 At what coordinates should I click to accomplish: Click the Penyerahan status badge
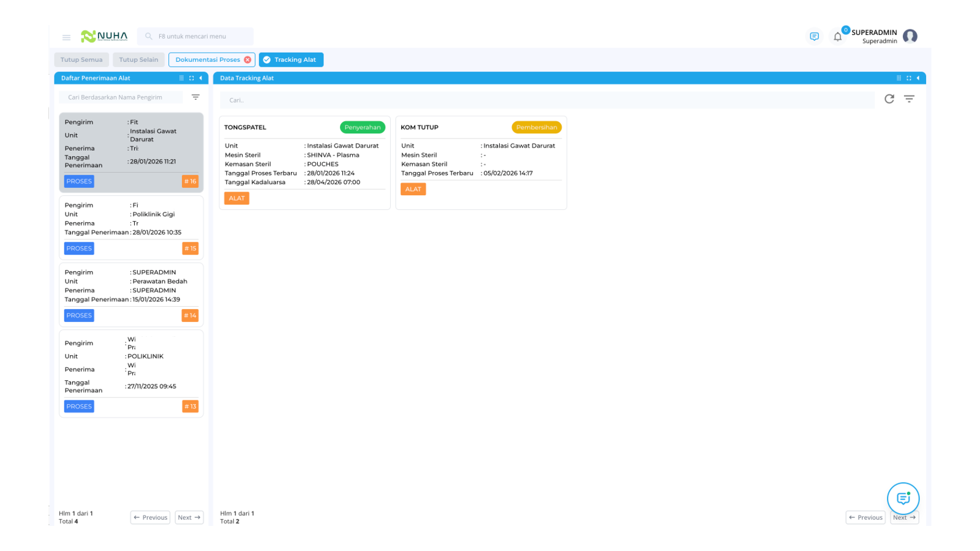click(362, 127)
